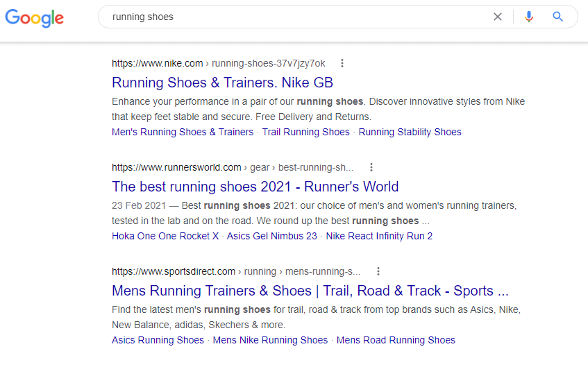Click snippet 'New Balance, adidas, Skechers & more.'

click(199, 325)
